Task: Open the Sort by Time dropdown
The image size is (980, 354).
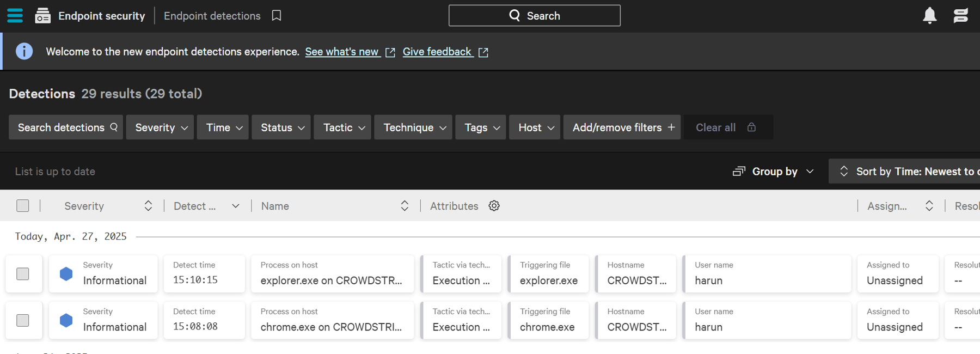Action: [904, 172]
